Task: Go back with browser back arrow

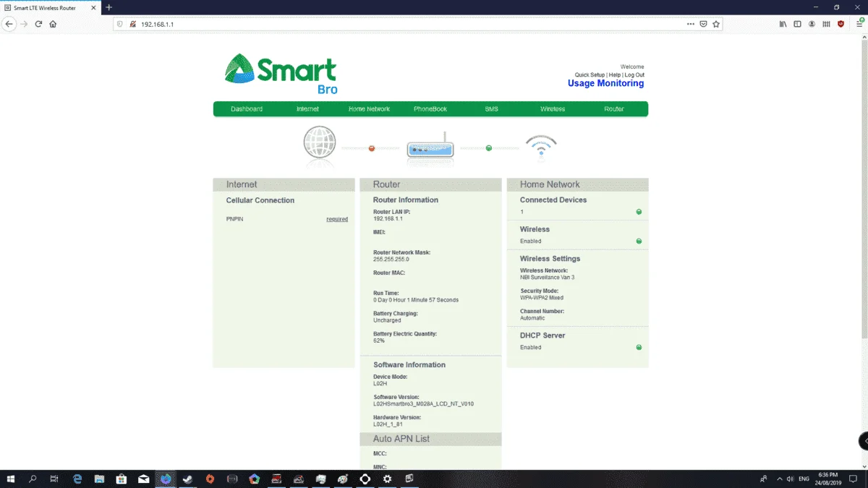Action: 9,24
